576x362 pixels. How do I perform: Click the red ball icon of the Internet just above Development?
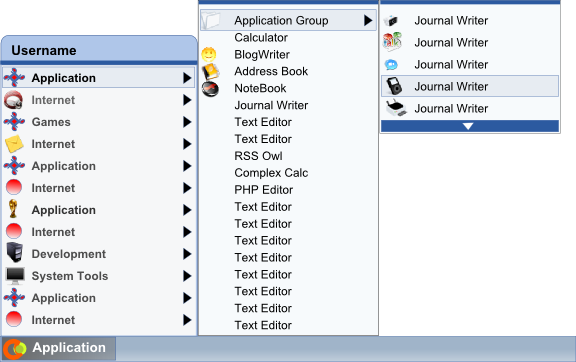[x=14, y=232]
